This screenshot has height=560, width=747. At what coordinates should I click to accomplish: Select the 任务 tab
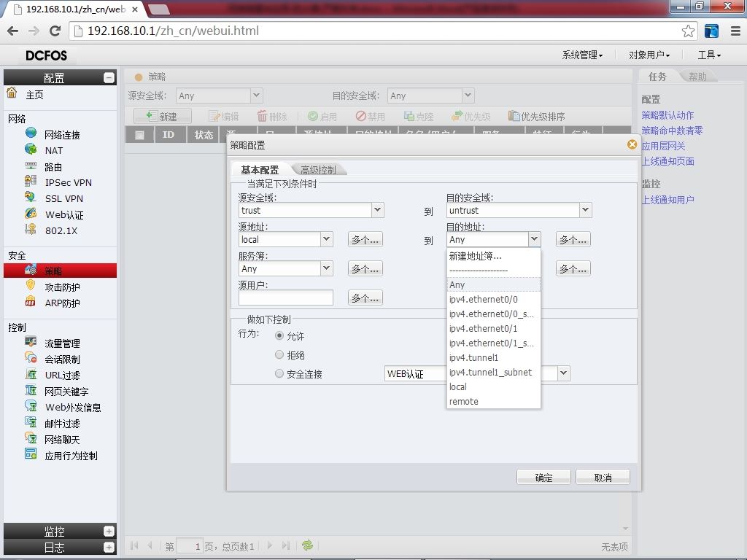[x=657, y=77]
